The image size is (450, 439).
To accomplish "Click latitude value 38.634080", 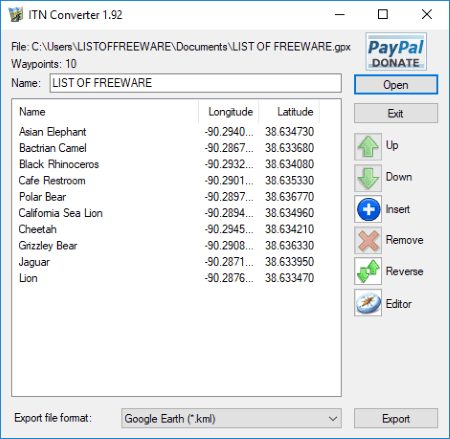I will point(289,164).
